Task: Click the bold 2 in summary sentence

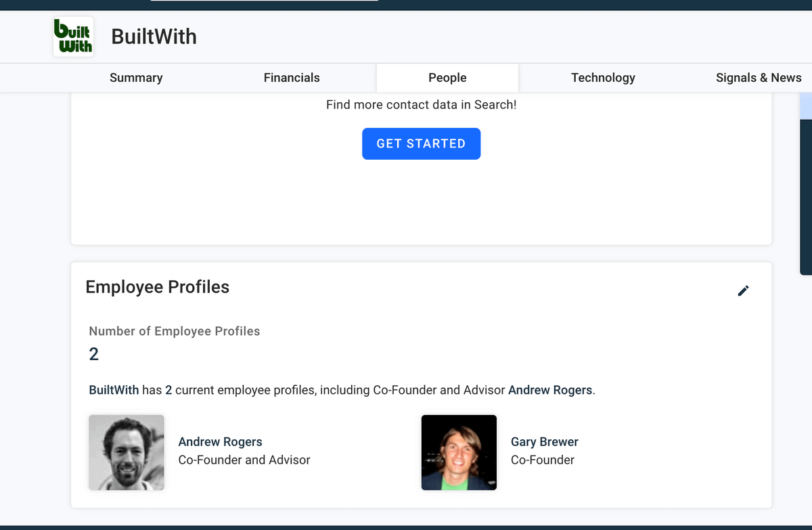Action: pyautogui.click(x=168, y=390)
